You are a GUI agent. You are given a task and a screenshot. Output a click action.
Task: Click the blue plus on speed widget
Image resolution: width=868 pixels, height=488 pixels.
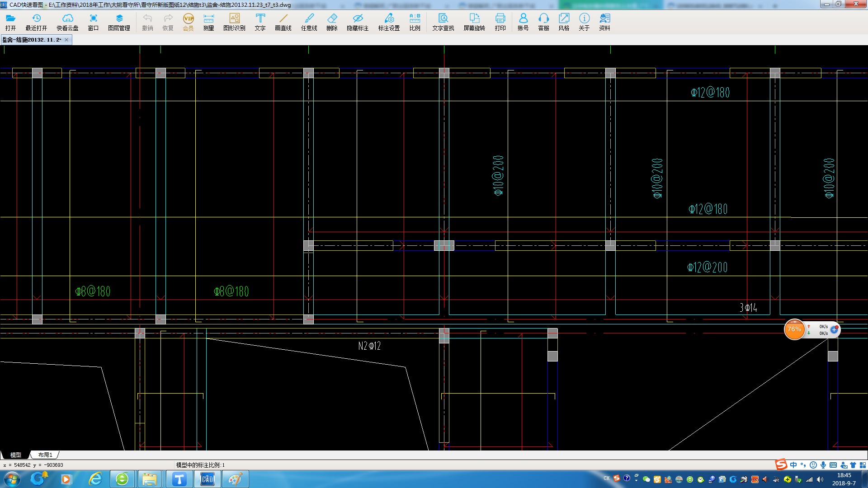pos(834,330)
